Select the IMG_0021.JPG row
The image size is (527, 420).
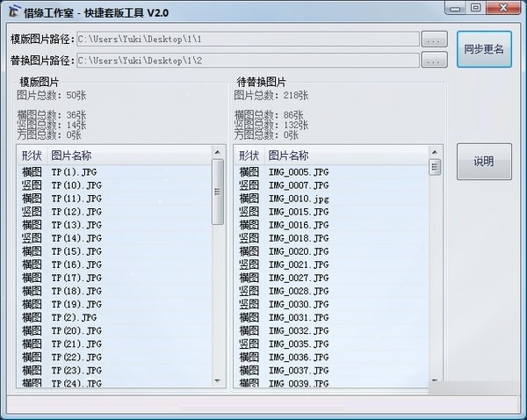point(331,264)
